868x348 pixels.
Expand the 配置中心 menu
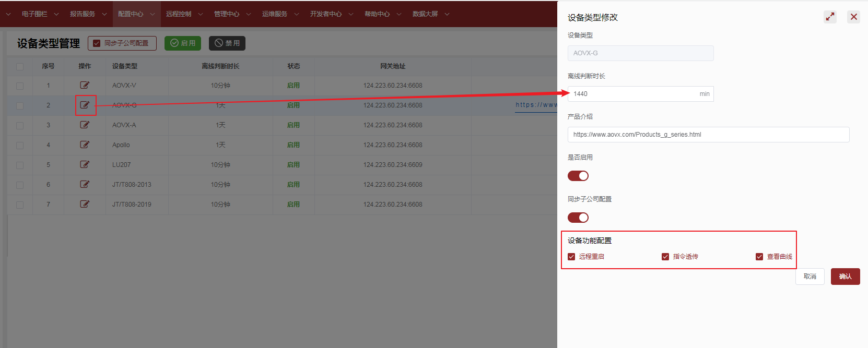coord(136,14)
